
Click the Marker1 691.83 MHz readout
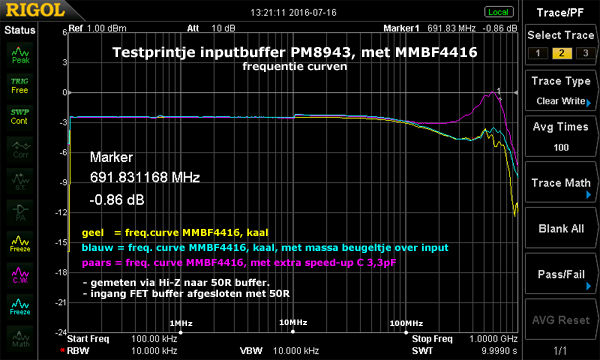coord(450,28)
